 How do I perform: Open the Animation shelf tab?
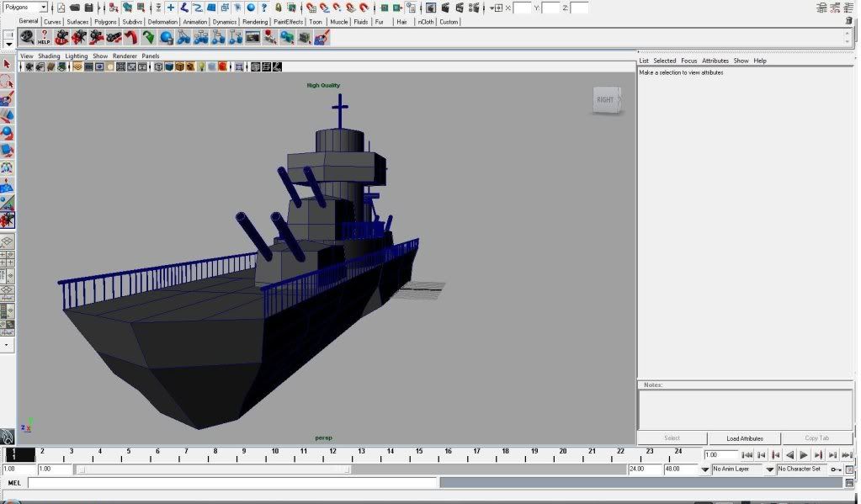(195, 22)
